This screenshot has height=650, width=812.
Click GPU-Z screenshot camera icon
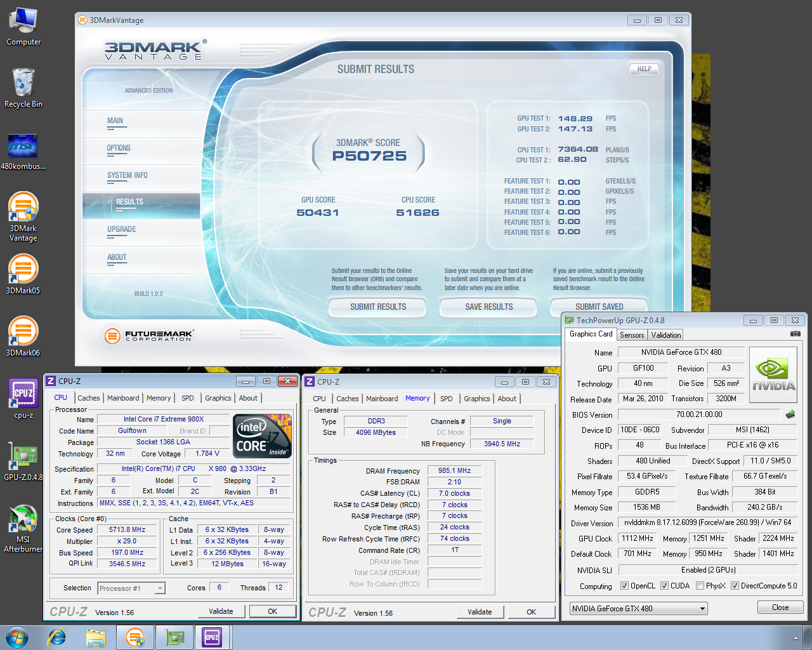(795, 334)
